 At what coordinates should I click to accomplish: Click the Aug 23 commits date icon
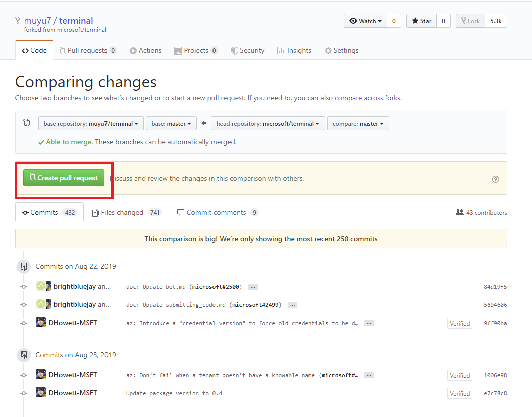pos(23,355)
